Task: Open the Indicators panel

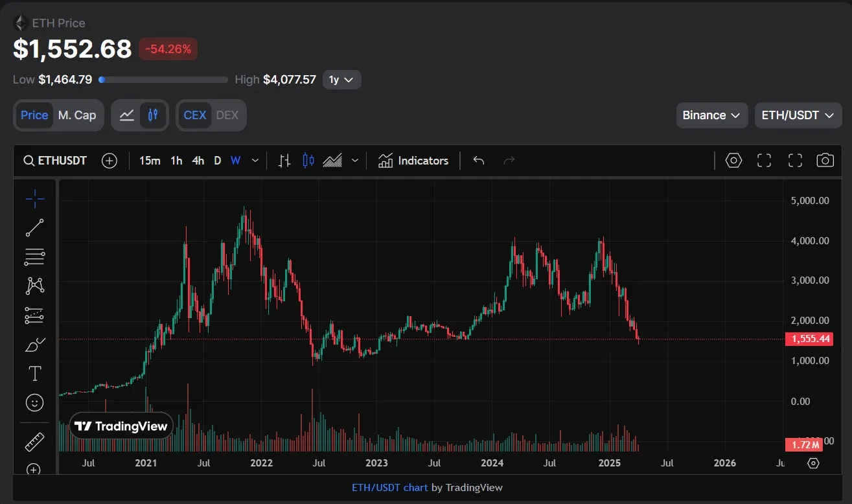Action: pos(413,161)
